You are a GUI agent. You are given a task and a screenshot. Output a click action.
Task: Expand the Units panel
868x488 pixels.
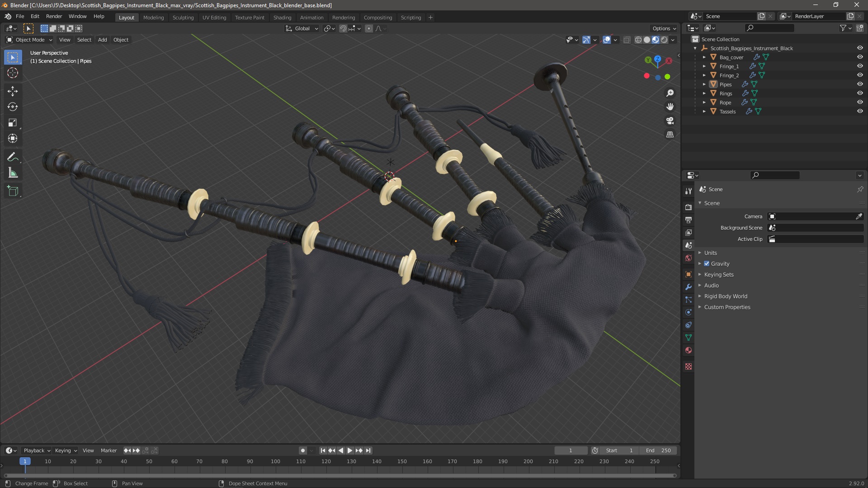[x=710, y=253]
